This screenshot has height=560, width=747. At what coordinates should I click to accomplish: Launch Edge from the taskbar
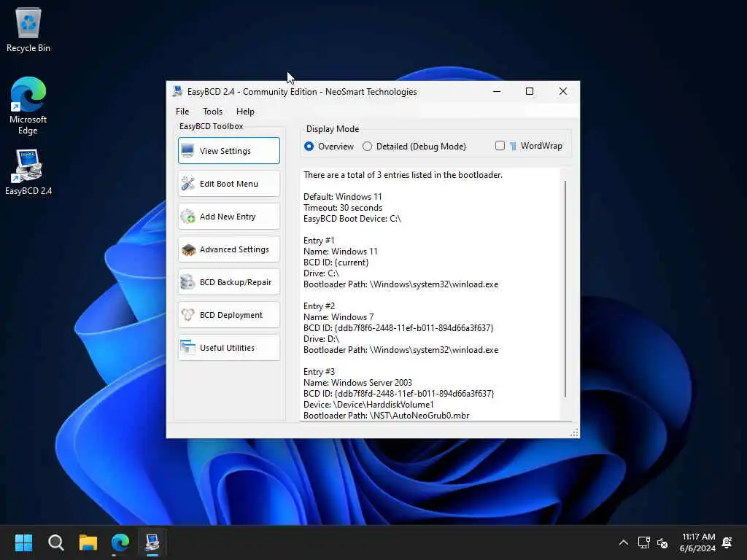pos(120,542)
